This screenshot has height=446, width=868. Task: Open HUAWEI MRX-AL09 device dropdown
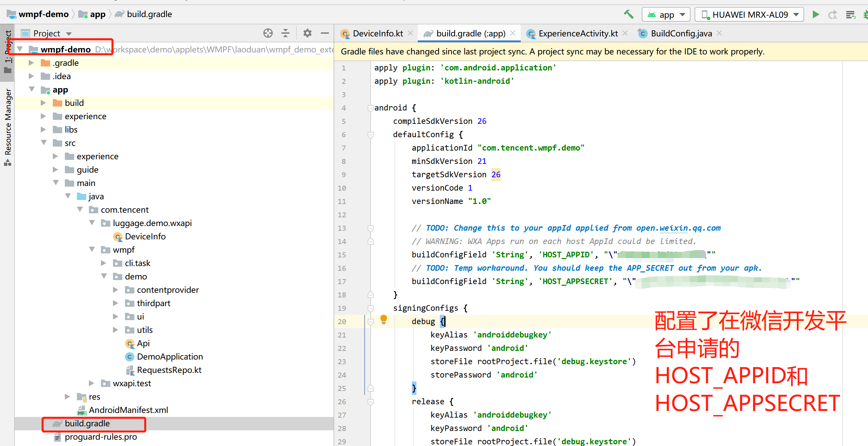tap(750, 14)
